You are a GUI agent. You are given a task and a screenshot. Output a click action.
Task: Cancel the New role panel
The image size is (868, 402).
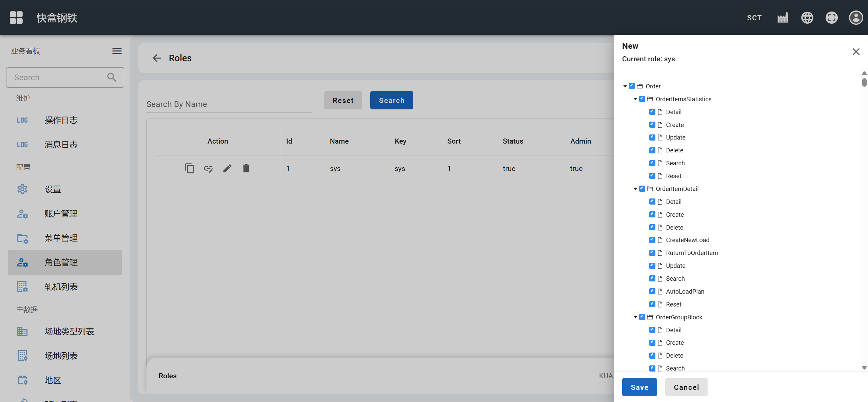pyautogui.click(x=686, y=387)
